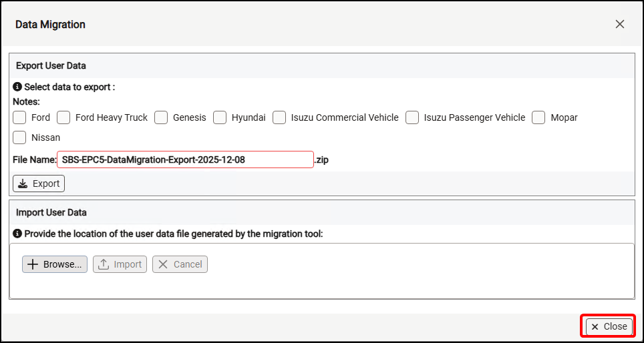Tick the Nissan checkbox
This screenshot has height=343, width=644.
click(20, 137)
